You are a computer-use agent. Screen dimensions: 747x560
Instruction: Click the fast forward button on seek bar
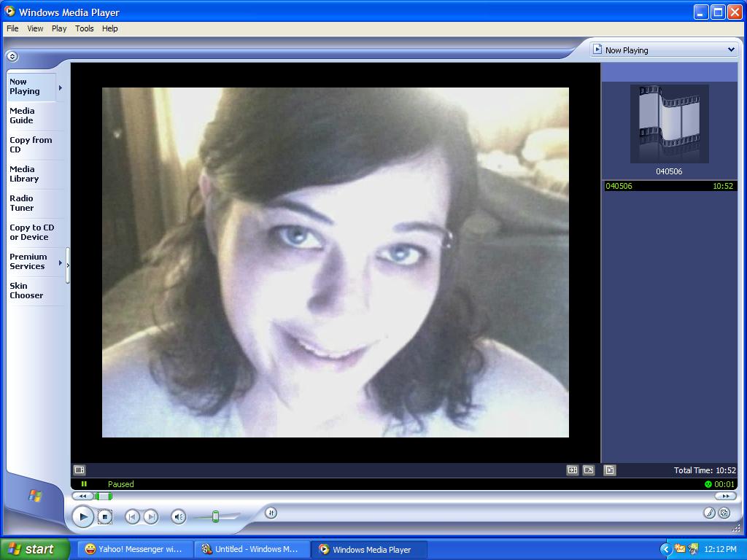tap(725, 496)
